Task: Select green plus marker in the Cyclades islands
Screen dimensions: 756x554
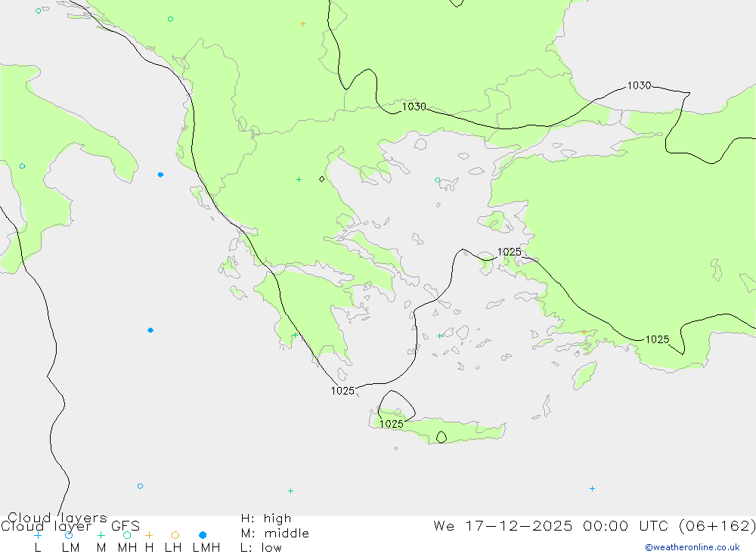Action: 439,336
